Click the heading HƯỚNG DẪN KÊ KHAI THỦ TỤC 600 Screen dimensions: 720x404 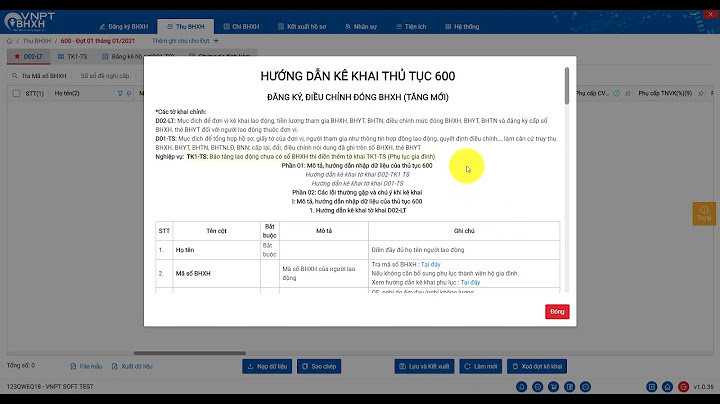click(x=358, y=76)
